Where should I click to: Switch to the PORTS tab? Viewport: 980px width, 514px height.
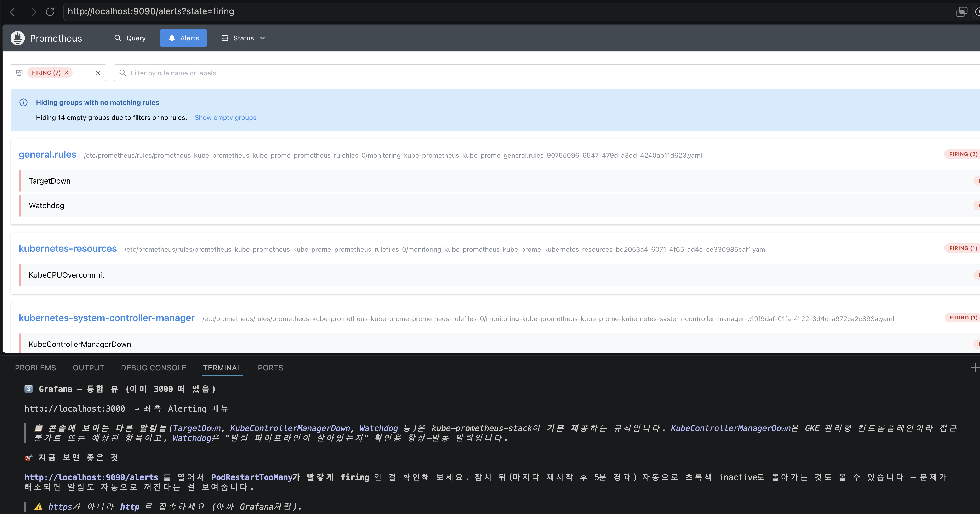tap(270, 368)
